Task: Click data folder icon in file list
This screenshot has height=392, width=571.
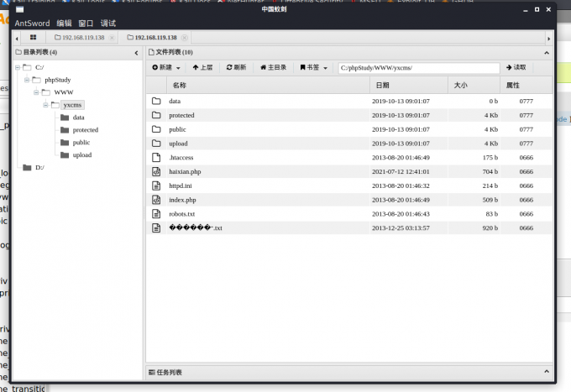Action: click(156, 101)
